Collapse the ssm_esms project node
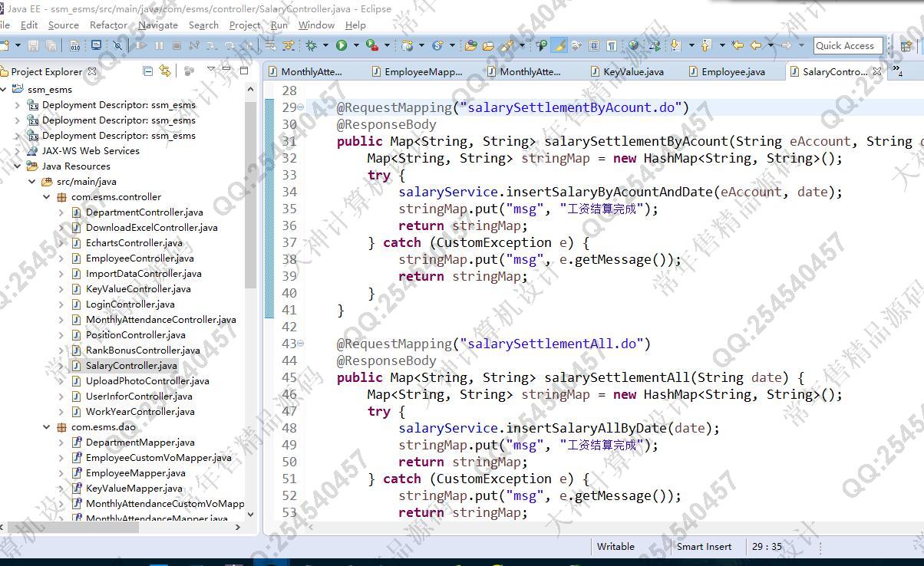This screenshot has height=566, width=924. point(5,90)
